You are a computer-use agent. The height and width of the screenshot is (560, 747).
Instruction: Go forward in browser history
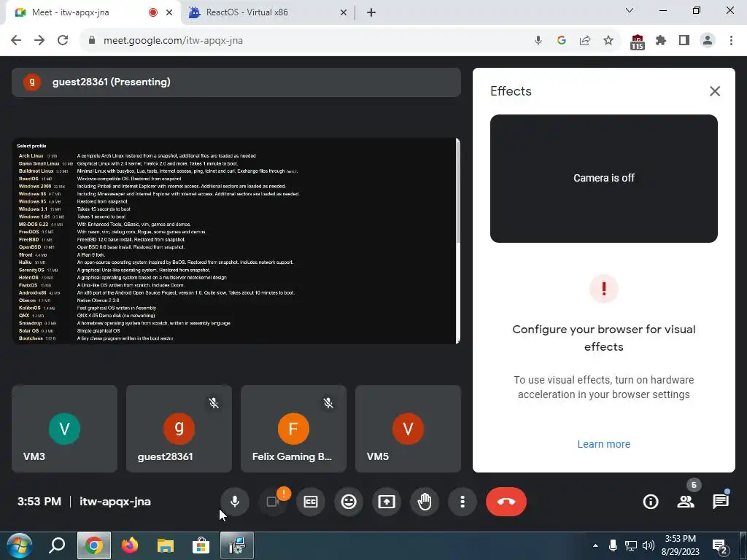[x=39, y=41]
